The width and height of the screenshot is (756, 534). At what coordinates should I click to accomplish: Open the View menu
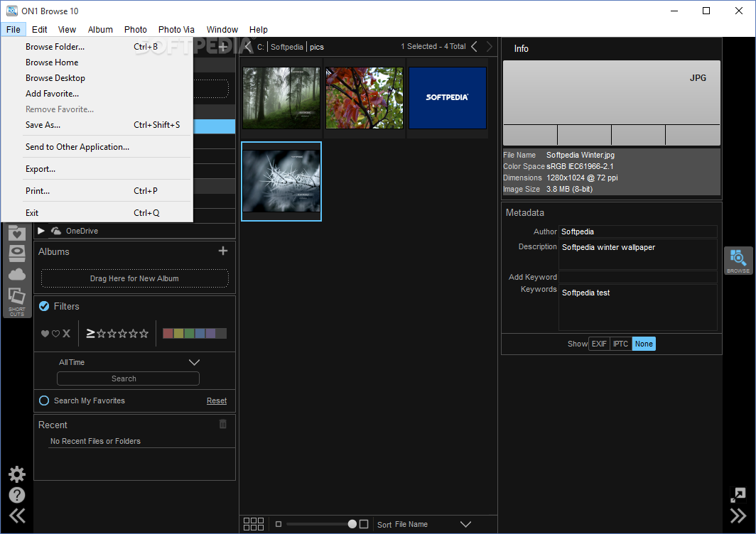(x=67, y=29)
